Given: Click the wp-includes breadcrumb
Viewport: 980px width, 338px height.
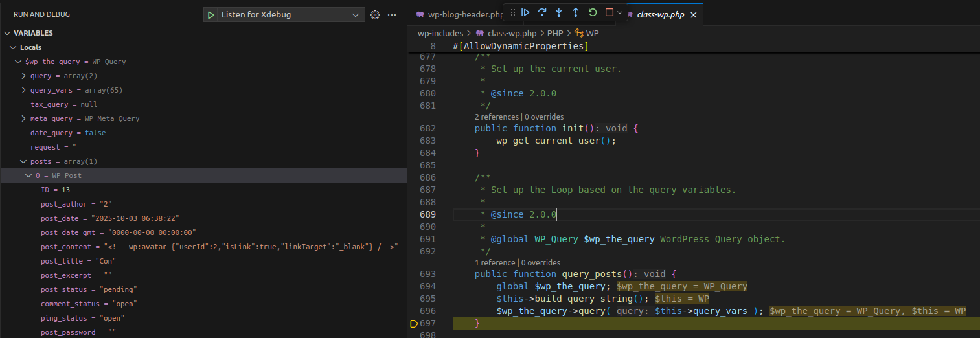Looking at the screenshot, I should click(440, 33).
